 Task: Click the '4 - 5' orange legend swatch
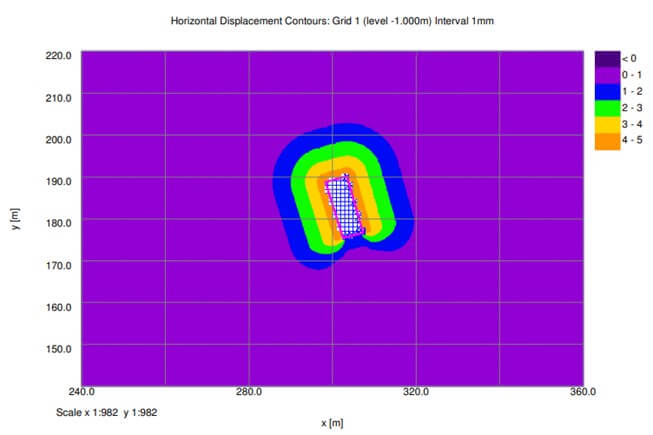(x=607, y=142)
